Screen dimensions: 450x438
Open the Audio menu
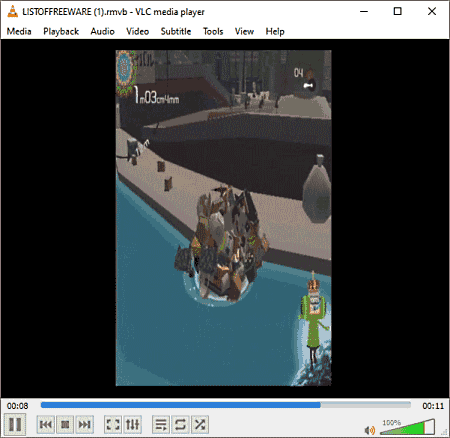(102, 31)
